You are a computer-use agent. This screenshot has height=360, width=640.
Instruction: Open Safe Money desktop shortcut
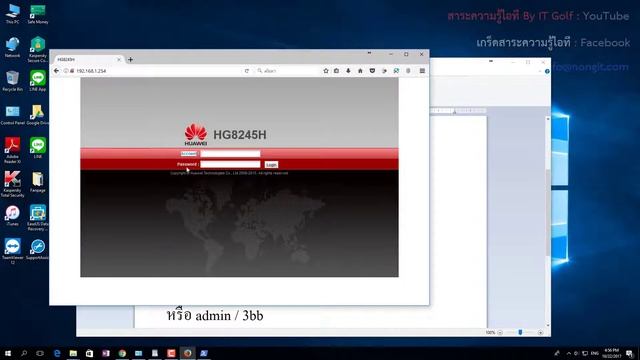38,14
